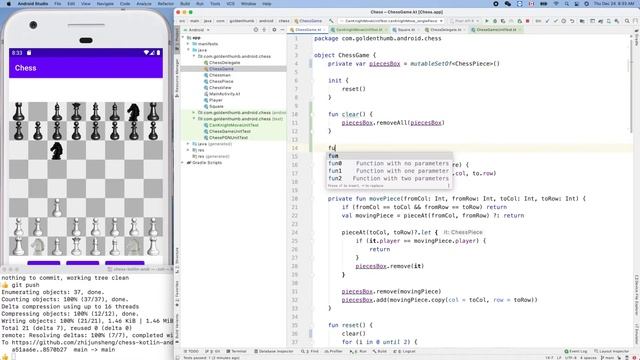The width and height of the screenshot is (640, 360).
Task: Collapse the main com.goldenthumb.android.chess package
Action: (194, 56)
